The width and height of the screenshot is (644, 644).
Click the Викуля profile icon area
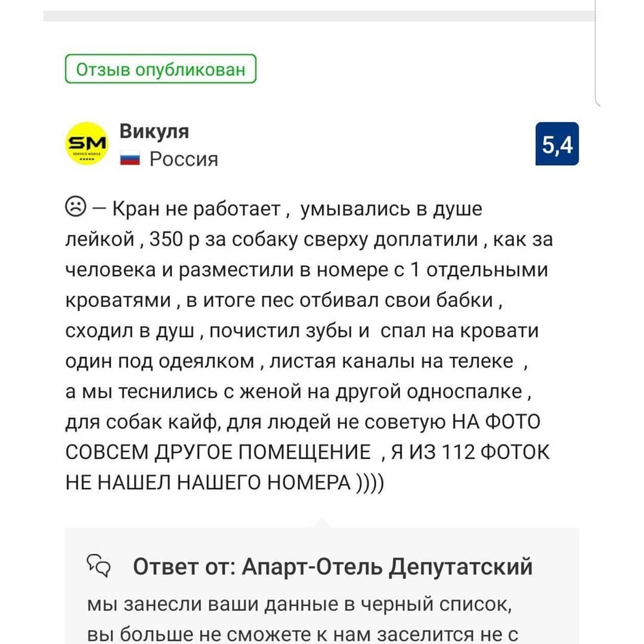[87, 143]
